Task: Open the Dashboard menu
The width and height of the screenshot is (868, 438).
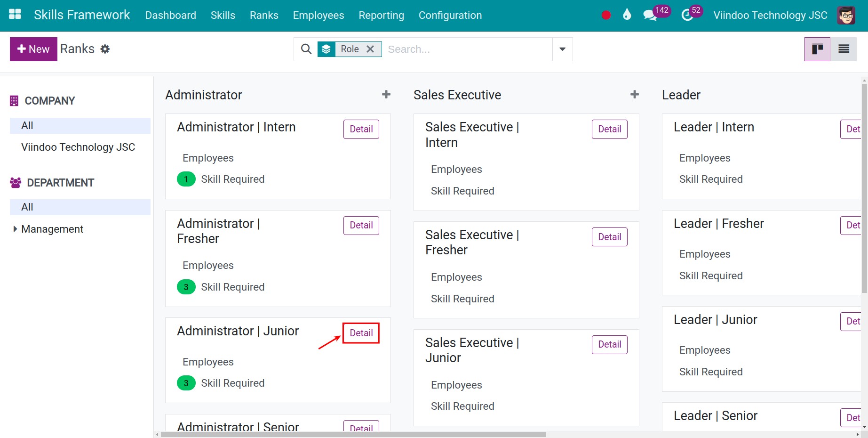Action: [x=171, y=15]
